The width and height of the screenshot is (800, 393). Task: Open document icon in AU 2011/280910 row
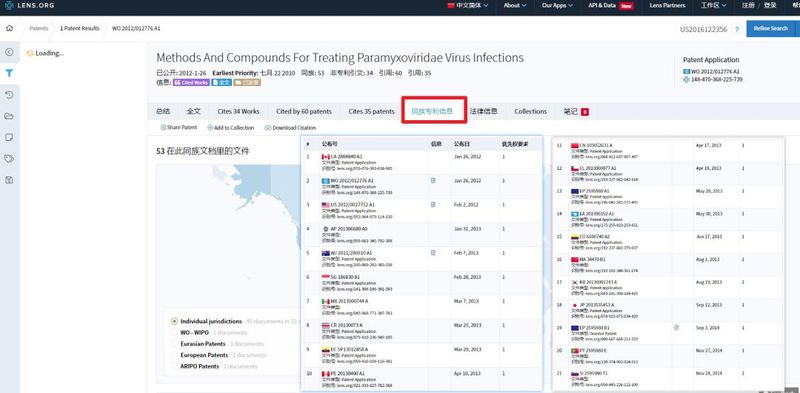(433, 253)
